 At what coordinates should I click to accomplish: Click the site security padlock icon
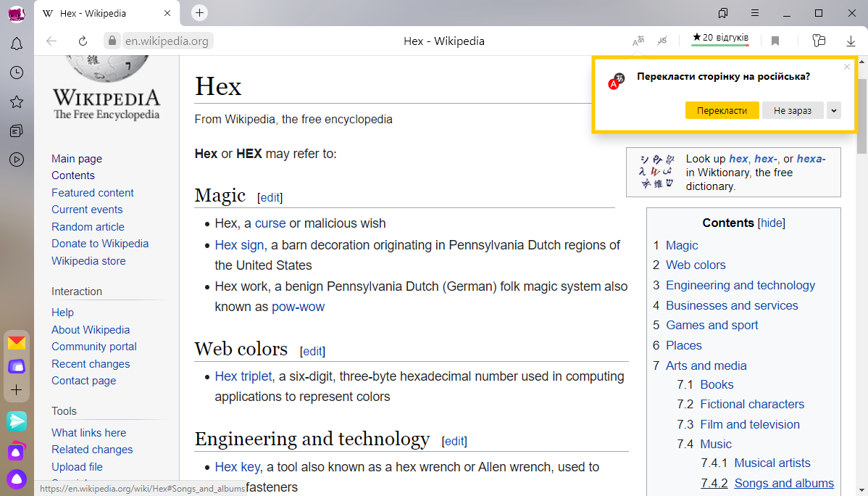coord(112,41)
